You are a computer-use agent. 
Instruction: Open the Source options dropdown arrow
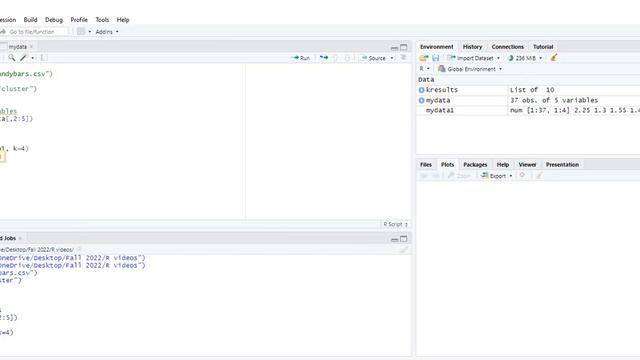[x=392, y=58]
